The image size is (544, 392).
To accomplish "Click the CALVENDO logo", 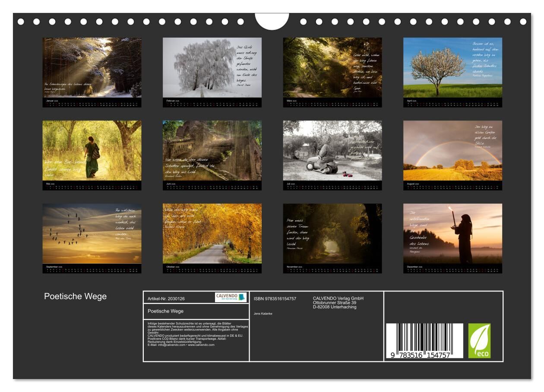I will [230, 297].
